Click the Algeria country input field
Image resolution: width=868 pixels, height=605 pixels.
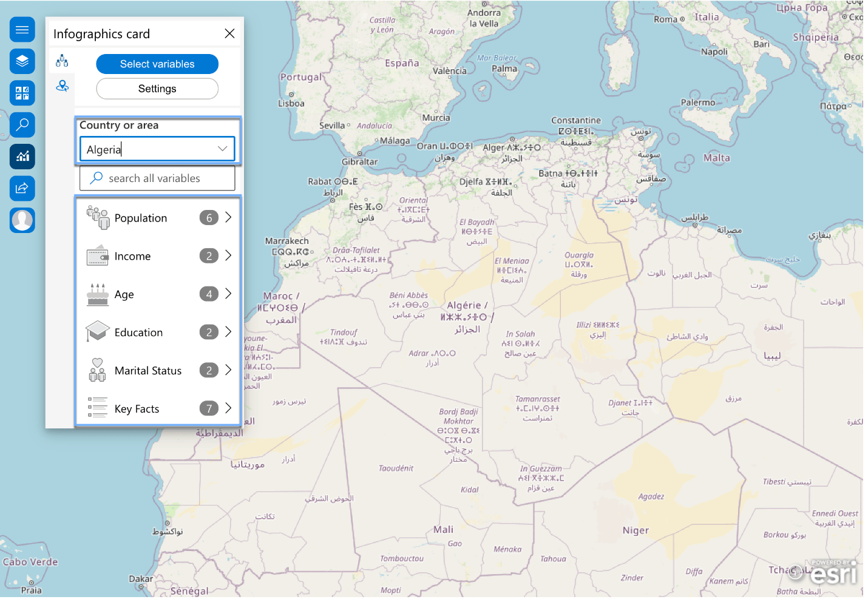tap(157, 149)
